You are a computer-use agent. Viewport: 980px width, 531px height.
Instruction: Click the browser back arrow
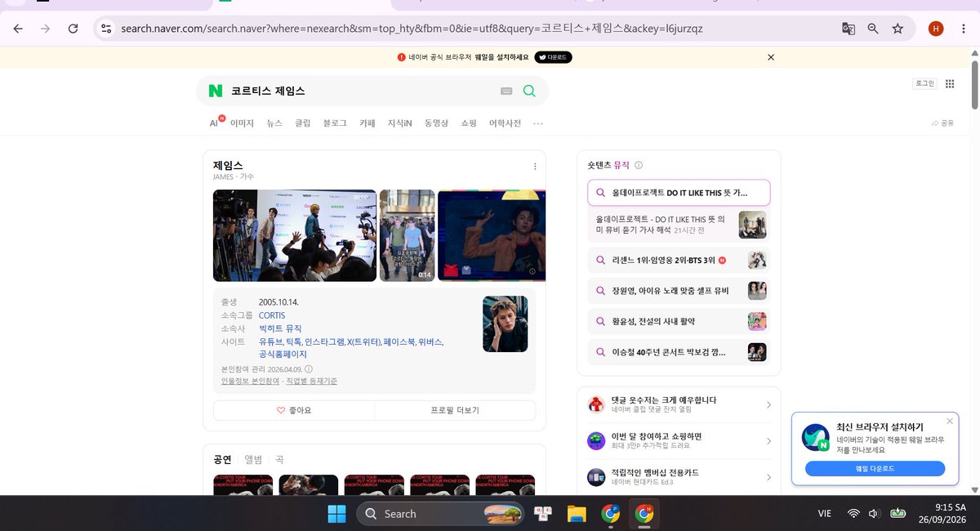18,29
